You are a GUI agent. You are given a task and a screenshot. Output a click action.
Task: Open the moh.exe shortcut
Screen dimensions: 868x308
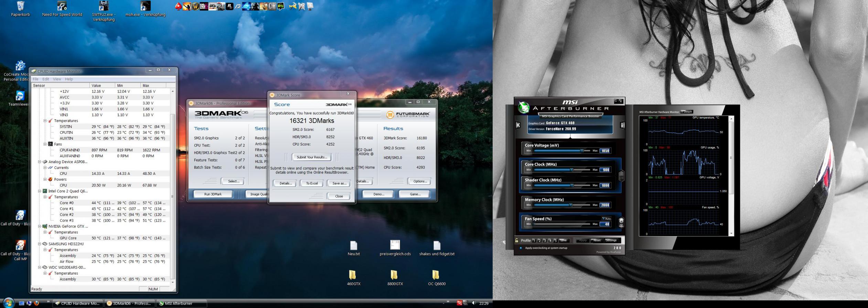coord(145,9)
